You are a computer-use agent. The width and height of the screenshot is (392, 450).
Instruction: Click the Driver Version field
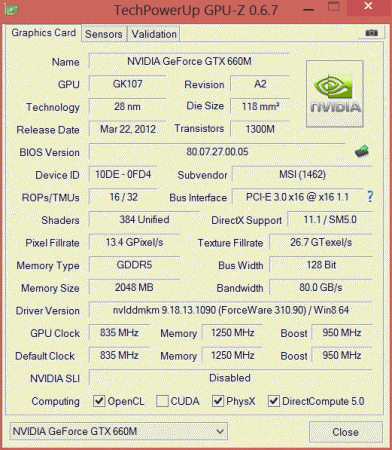click(x=230, y=310)
